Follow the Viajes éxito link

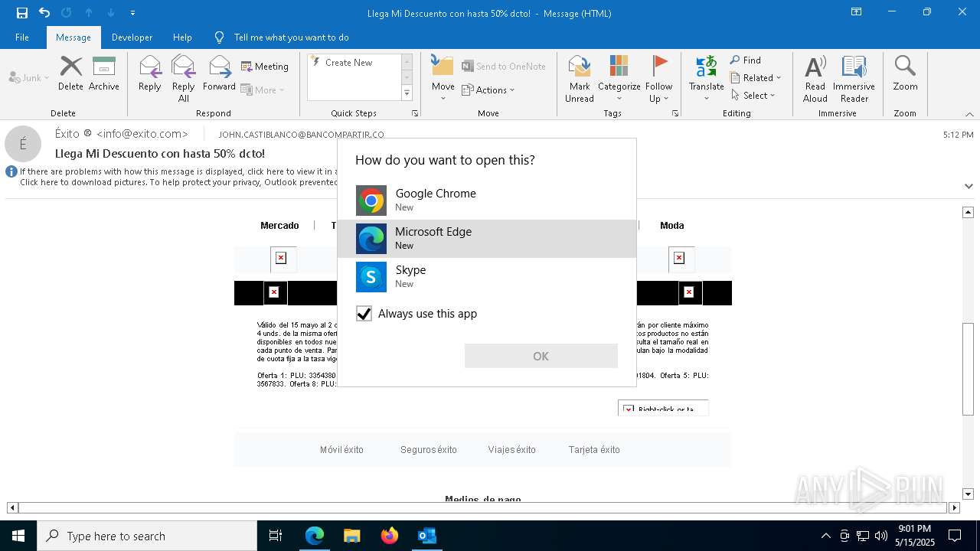(x=512, y=450)
